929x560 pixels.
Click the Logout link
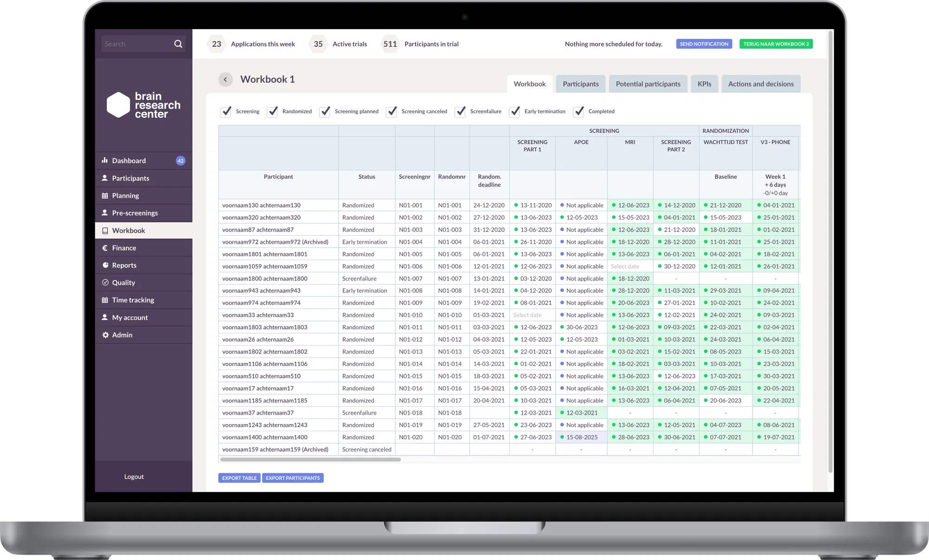point(134,477)
